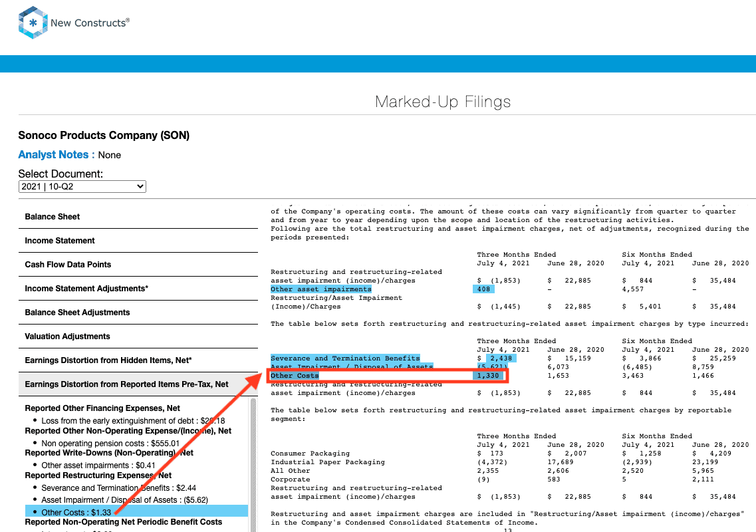Select Loss from the early extinguishment of debt item
Viewport: 756px width, 532px height.
tap(133, 420)
